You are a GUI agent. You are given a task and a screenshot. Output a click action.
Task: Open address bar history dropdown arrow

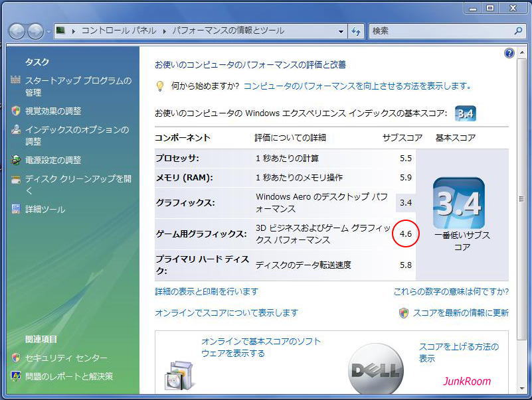pos(341,32)
